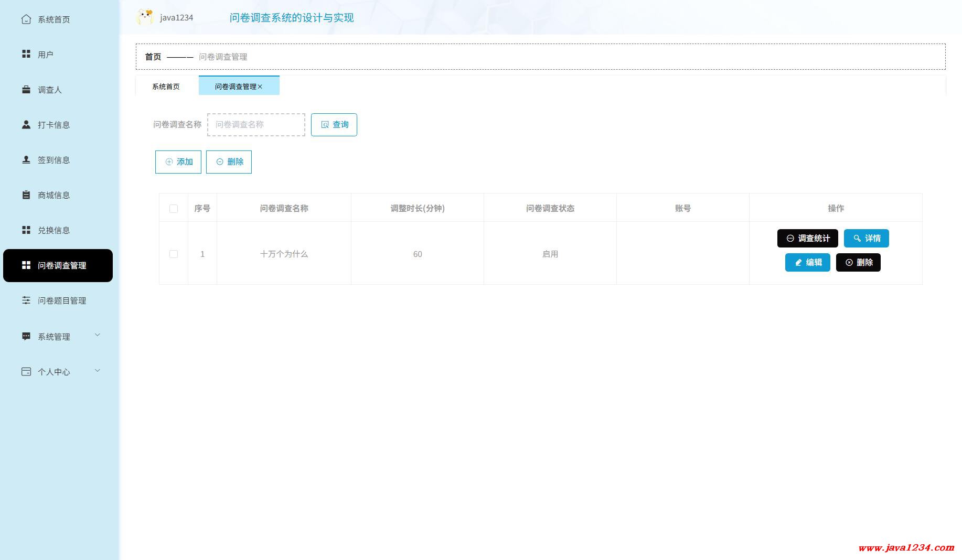The height and width of the screenshot is (560, 962).
Task: View 详情 of the survey row
Action: (867, 238)
